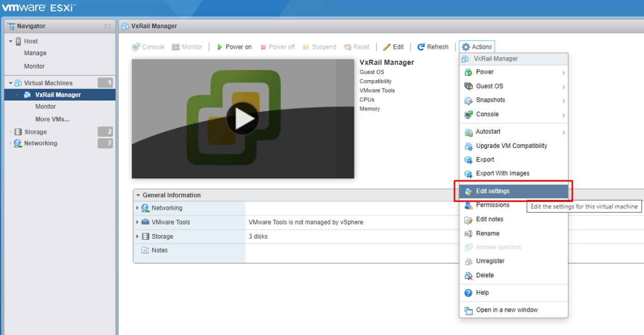Viewport: 644px width, 335px height.
Task: Click the Snapshots icon in Actions menu
Action: 469,100
